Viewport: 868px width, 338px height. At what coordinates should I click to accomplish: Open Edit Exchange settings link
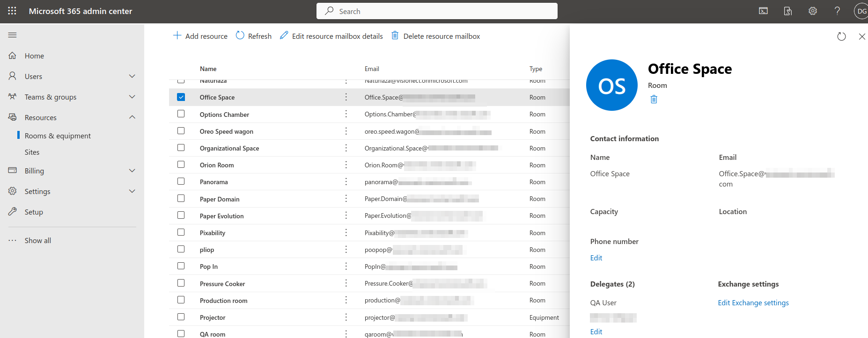pos(753,302)
